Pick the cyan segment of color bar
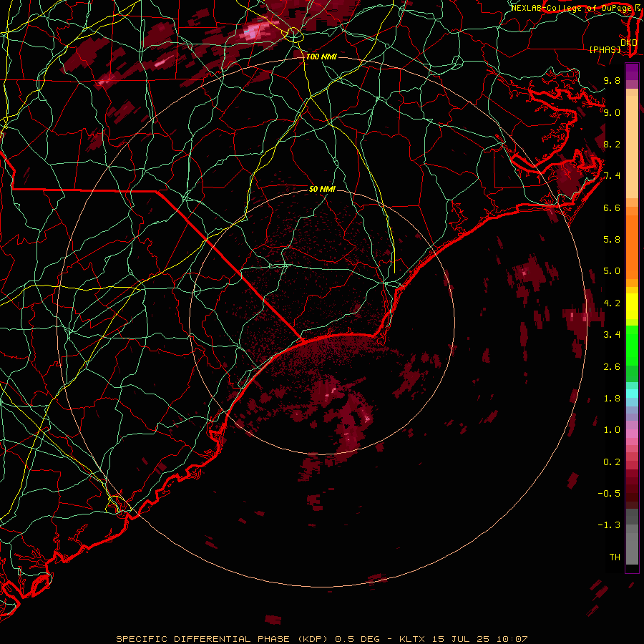This screenshot has width=644, height=644. click(632, 394)
